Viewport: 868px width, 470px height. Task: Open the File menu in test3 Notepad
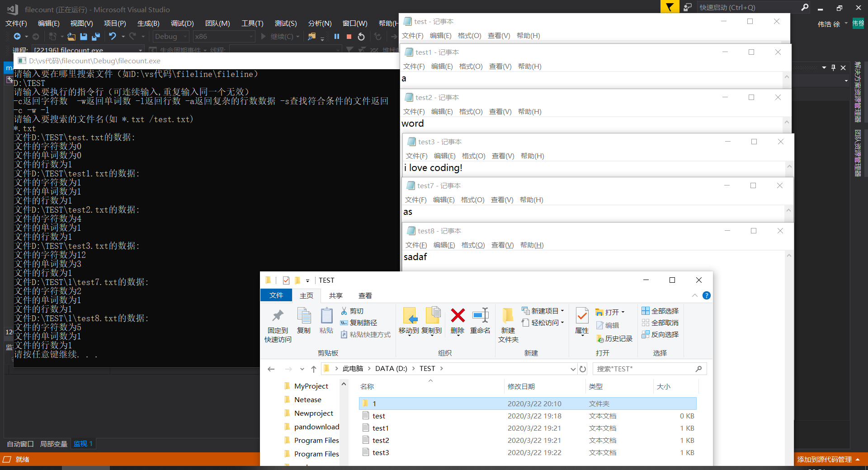point(416,156)
